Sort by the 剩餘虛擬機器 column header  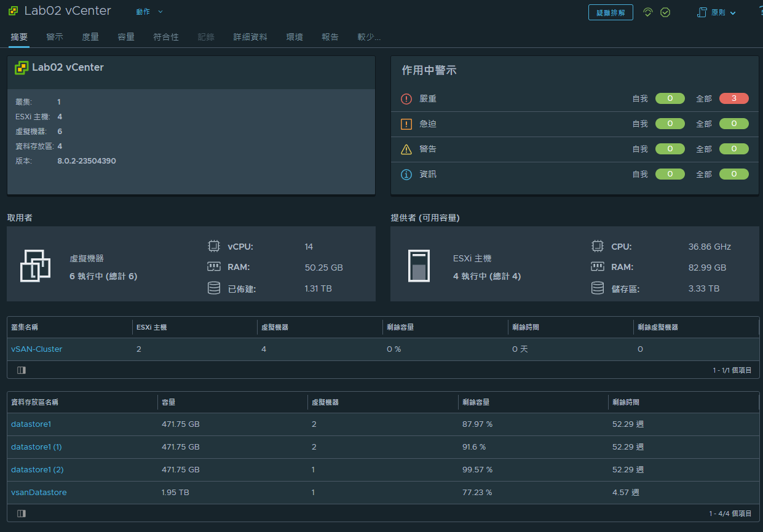pos(658,327)
